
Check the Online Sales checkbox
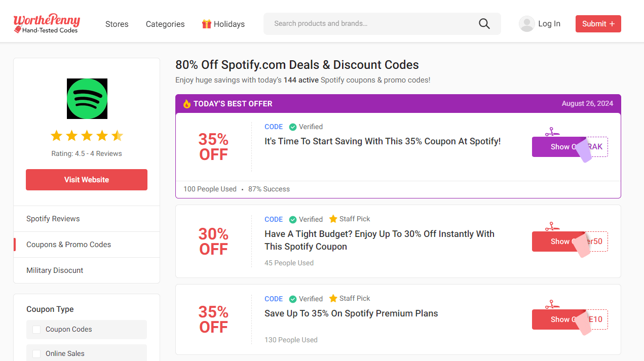click(36, 354)
